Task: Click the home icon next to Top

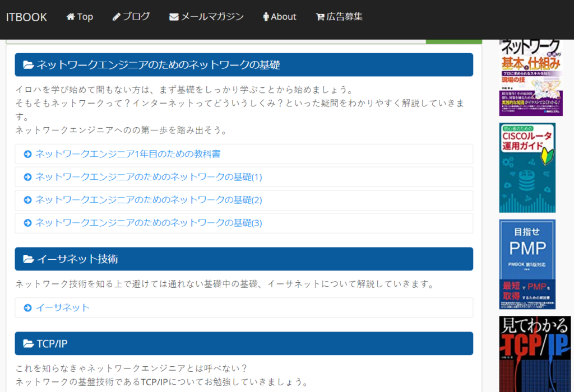Action: point(70,16)
